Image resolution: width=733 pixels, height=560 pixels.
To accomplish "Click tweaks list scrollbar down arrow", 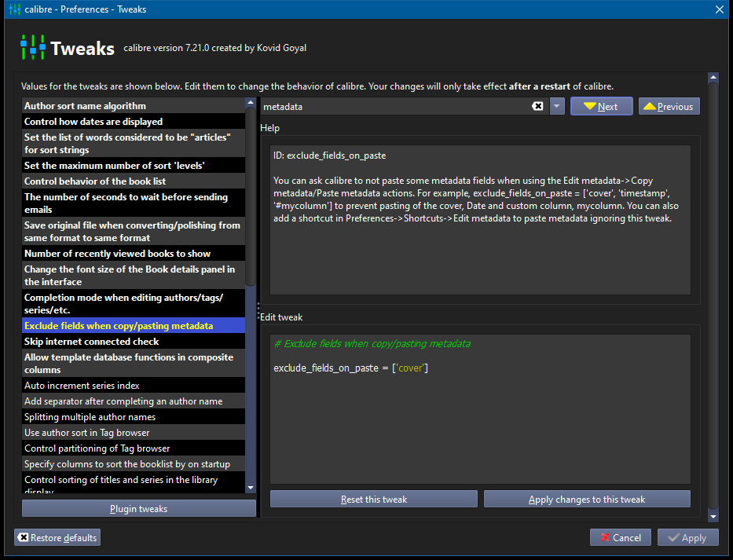I will tap(251, 488).
